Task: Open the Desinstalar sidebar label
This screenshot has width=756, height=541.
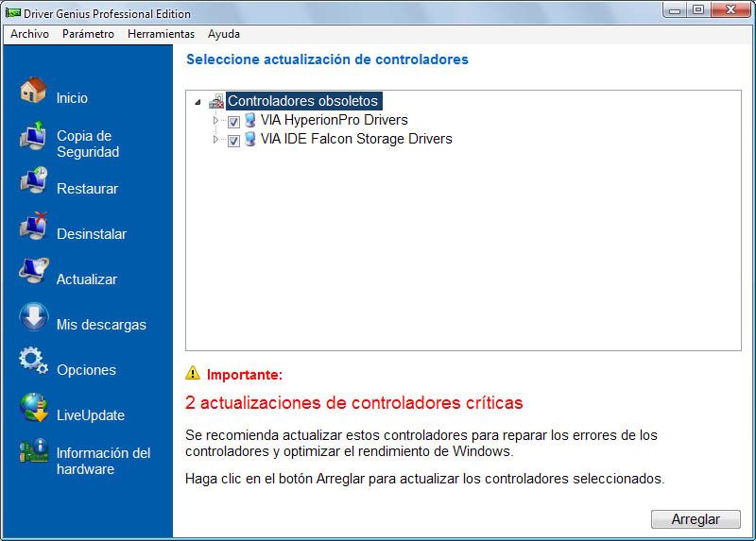Action: pos(92,233)
